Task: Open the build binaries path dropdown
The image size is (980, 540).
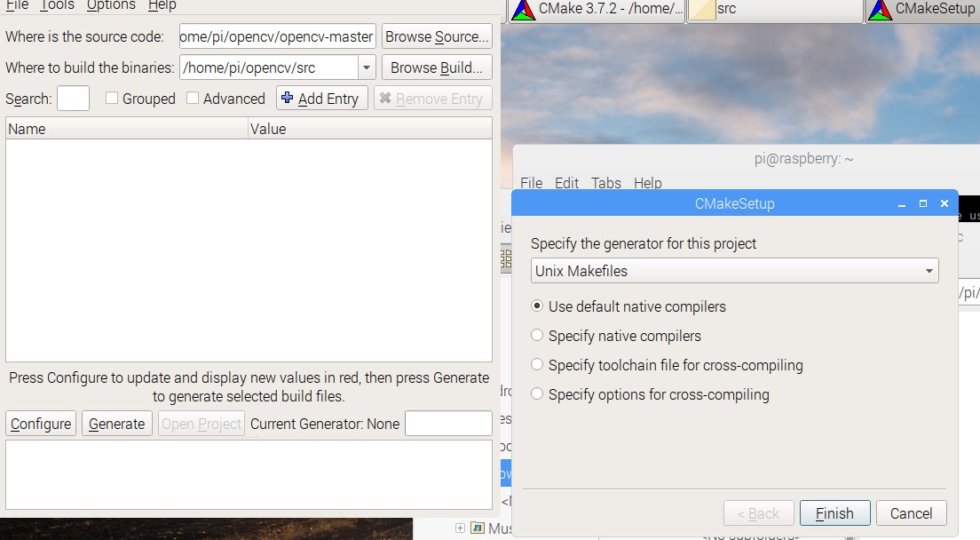Action: (x=367, y=67)
